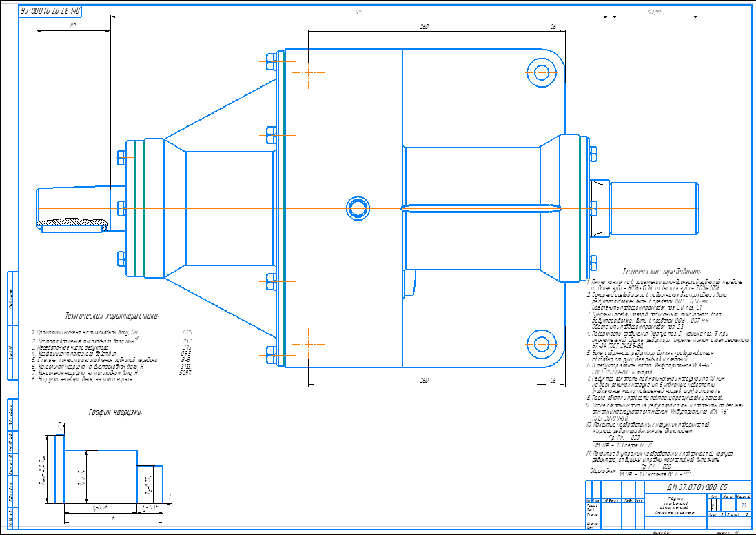Click the 'График нагрузки' heading
The image size is (756, 535).
point(115,412)
